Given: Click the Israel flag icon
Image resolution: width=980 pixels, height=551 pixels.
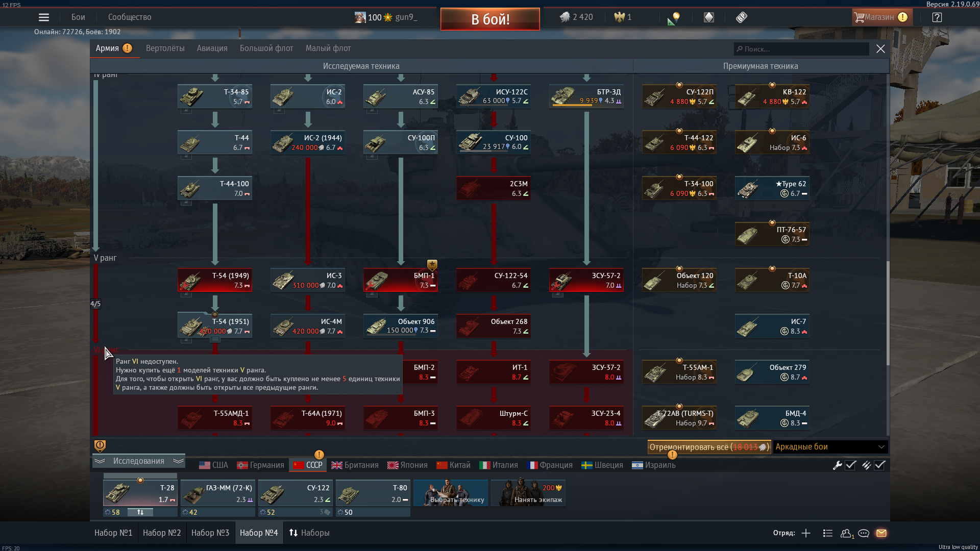Looking at the screenshot, I should (638, 465).
